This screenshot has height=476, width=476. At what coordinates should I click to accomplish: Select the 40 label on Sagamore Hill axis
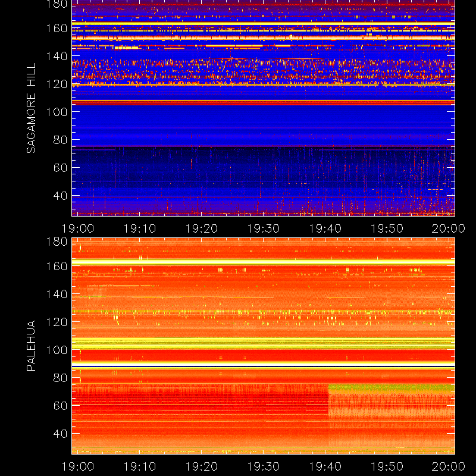point(60,196)
